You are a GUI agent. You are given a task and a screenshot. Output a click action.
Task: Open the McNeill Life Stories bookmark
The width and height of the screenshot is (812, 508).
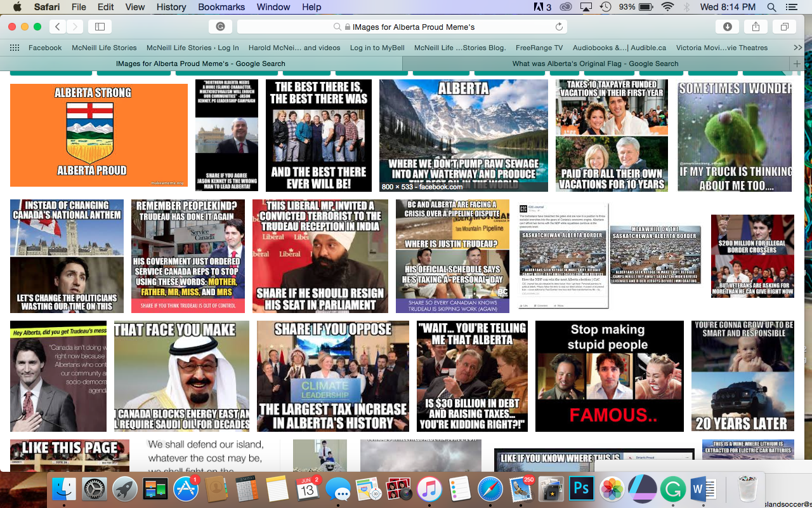(x=104, y=48)
